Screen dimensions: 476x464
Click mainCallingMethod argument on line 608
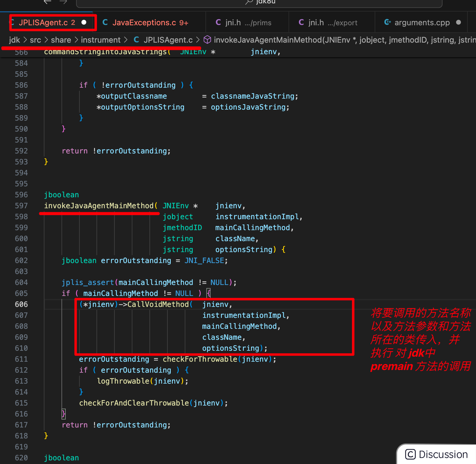pyautogui.click(x=240, y=326)
